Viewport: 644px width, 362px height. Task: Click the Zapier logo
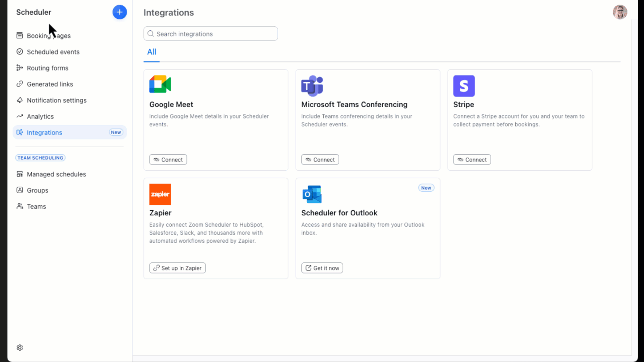[x=160, y=194]
